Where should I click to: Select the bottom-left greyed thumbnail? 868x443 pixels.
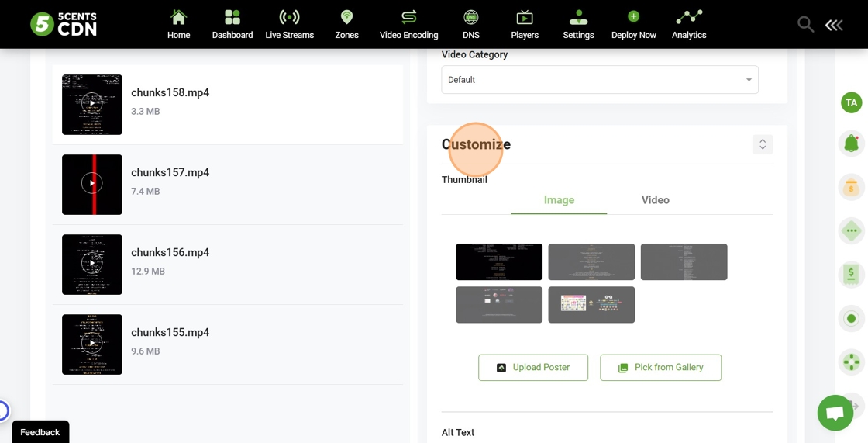tap(499, 304)
